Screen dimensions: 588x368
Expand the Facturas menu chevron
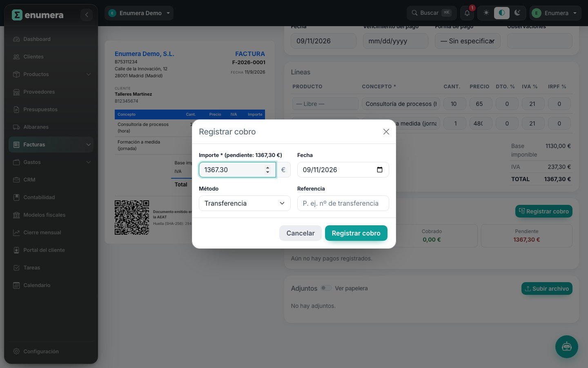pyautogui.click(x=88, y=145)
